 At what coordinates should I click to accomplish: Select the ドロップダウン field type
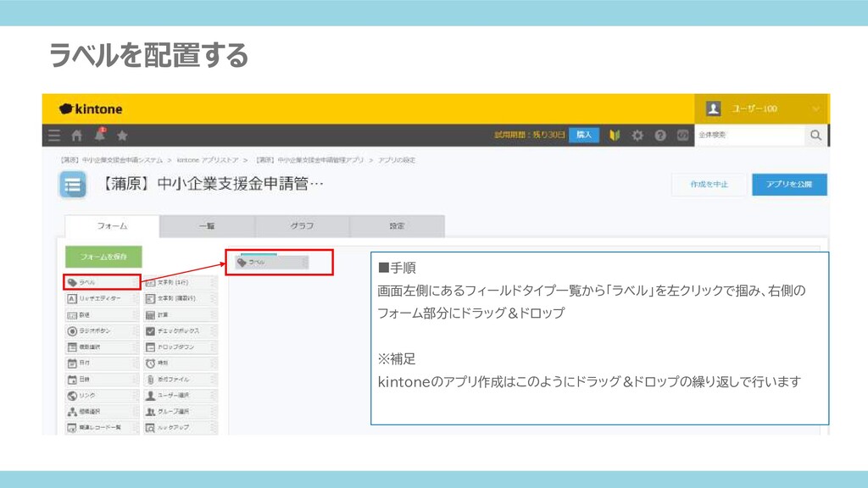pyautogui.click(x=181, y=347)
